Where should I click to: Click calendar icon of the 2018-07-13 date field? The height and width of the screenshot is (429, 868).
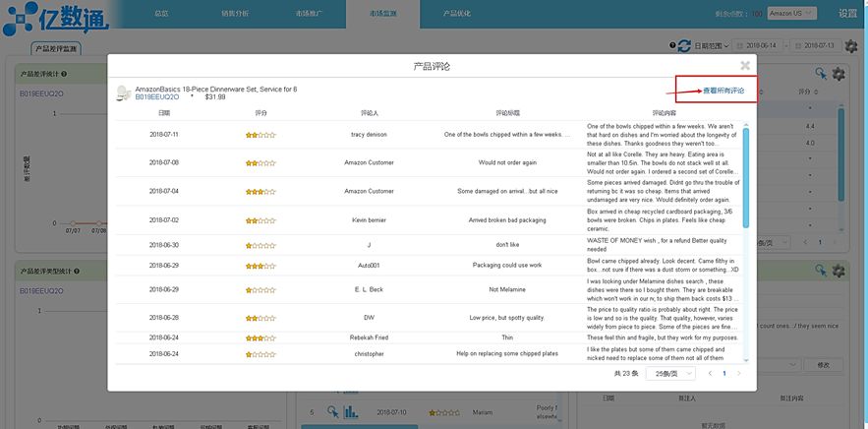pos(797,46)
